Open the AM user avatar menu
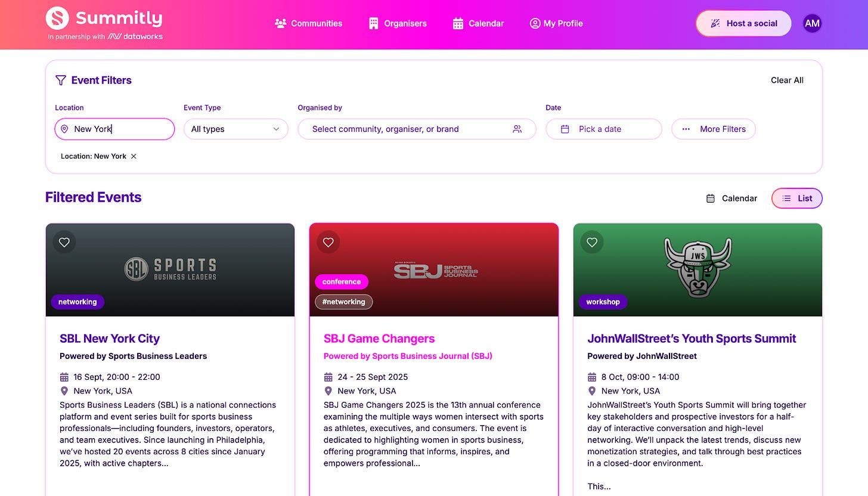Viewport: 868px width, 496px height. 812,23
